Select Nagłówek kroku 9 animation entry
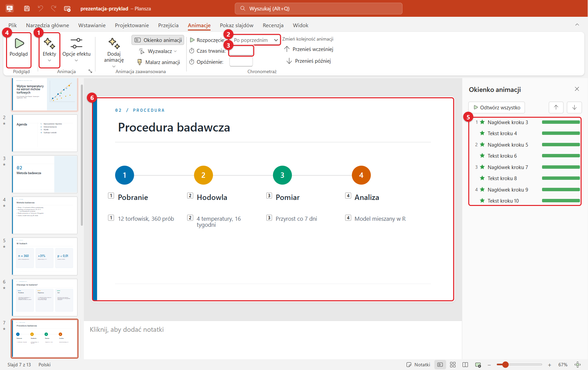588x370 pixels. (525, 190)
